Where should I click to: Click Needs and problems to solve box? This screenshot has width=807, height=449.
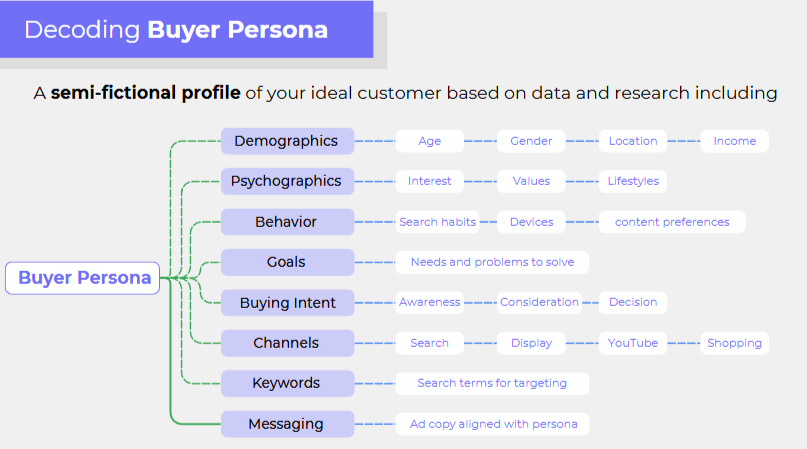[491, 262]
